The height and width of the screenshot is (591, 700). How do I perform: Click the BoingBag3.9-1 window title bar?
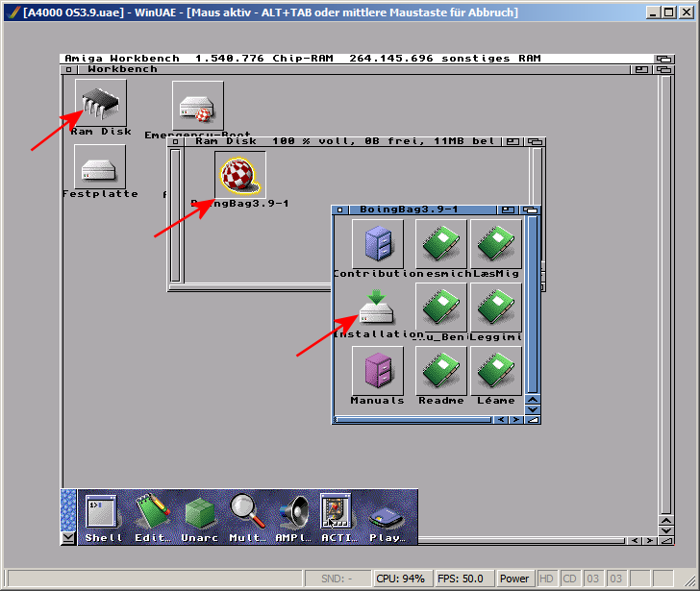(422, 209)
